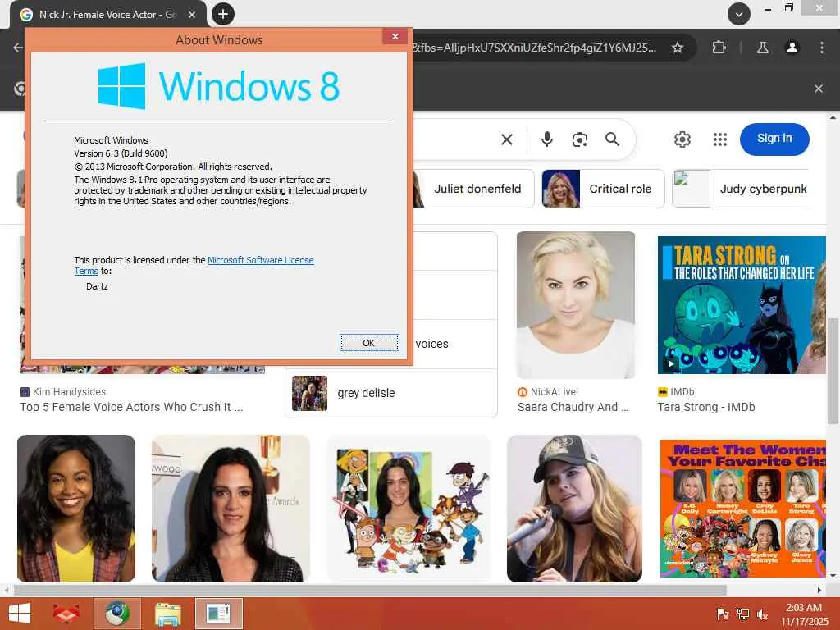Screen dimensions: 840x630
Task: Open the Tara Strong - IMDb result
Action: pos(706,407)
